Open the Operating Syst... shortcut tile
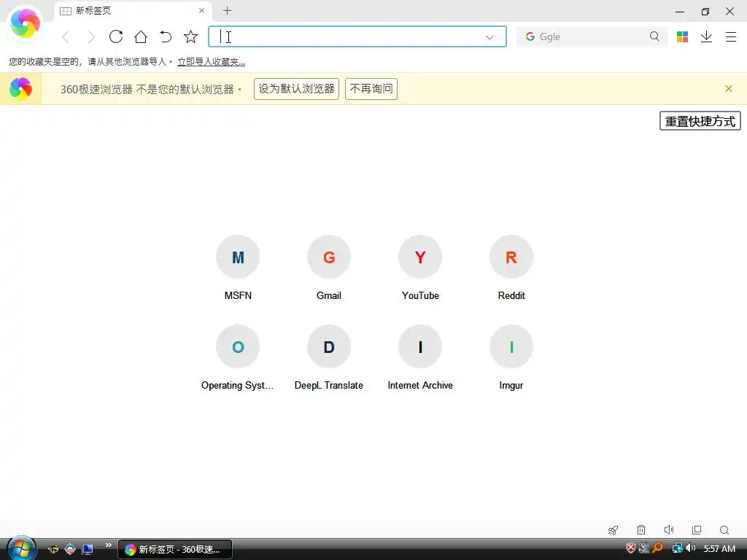747x560 pixels. click(238, 357)
